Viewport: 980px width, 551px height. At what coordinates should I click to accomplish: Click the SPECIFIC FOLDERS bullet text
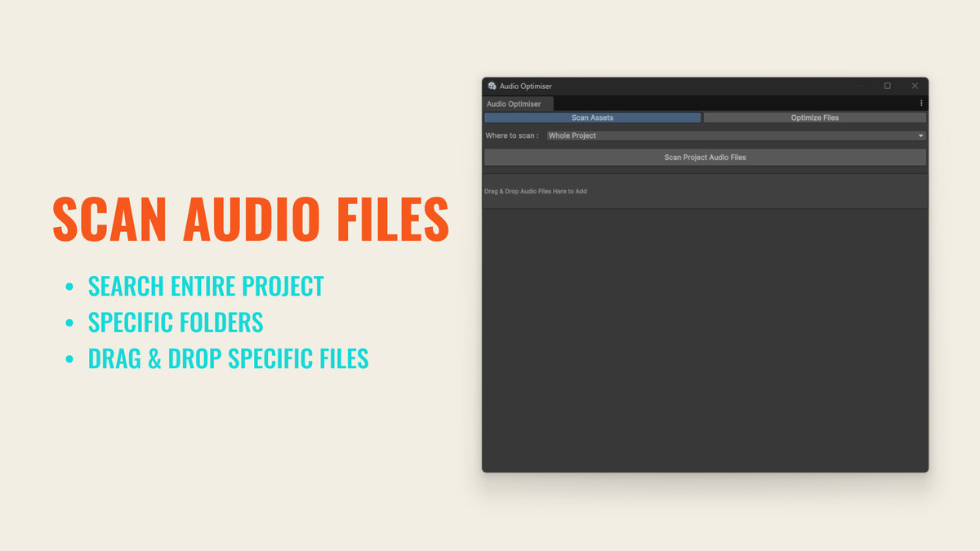pyautogui.click(x=176, y=322)
